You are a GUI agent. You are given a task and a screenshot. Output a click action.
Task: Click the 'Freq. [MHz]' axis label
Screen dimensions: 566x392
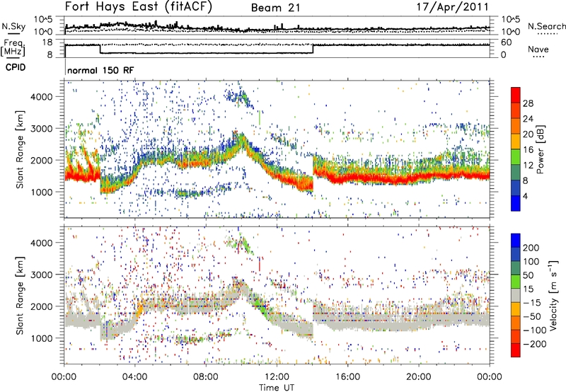(x=13, y=48)
